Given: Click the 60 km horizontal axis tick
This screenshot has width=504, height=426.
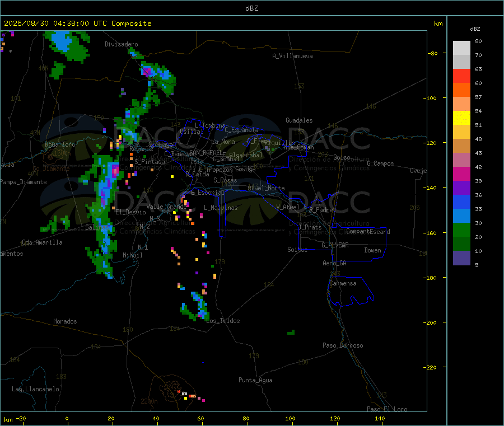Looking at the screenshot, I should click(200, 419).
